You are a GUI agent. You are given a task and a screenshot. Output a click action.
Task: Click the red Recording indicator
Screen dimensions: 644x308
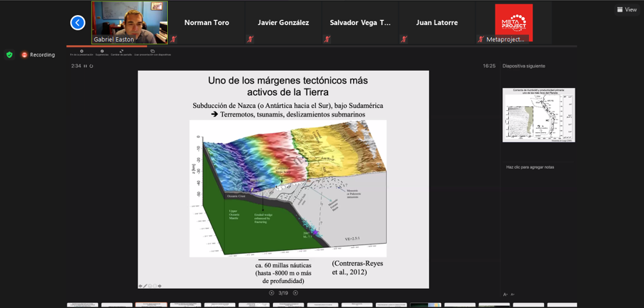pos(38,54)
